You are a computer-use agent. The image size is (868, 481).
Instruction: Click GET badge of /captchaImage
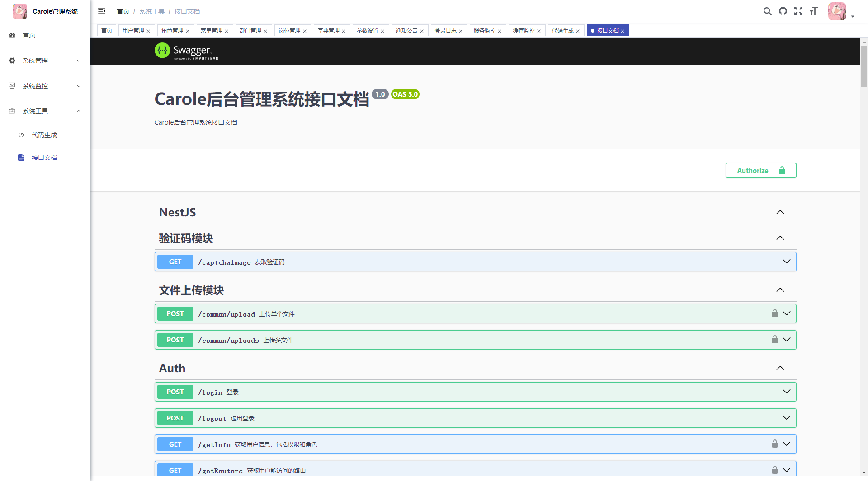click(175, 262)
